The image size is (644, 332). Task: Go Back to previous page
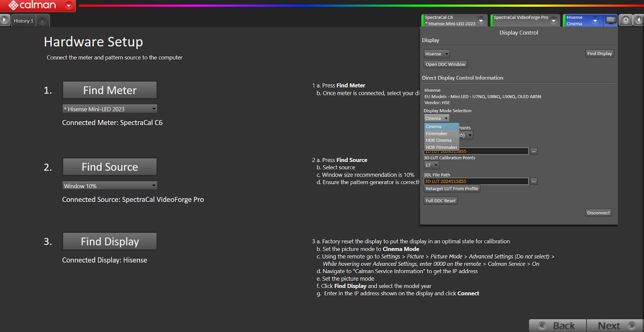[x=558, y=326]
